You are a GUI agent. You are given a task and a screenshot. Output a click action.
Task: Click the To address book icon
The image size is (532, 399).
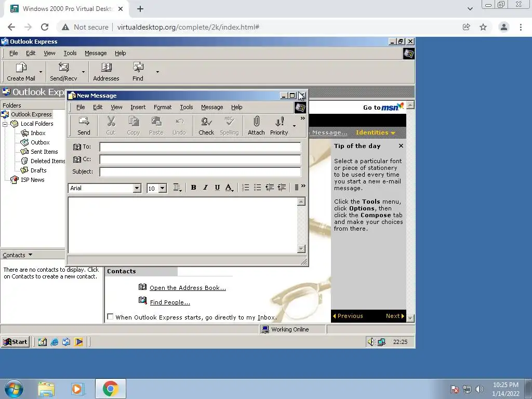click(x=77, y=147)
